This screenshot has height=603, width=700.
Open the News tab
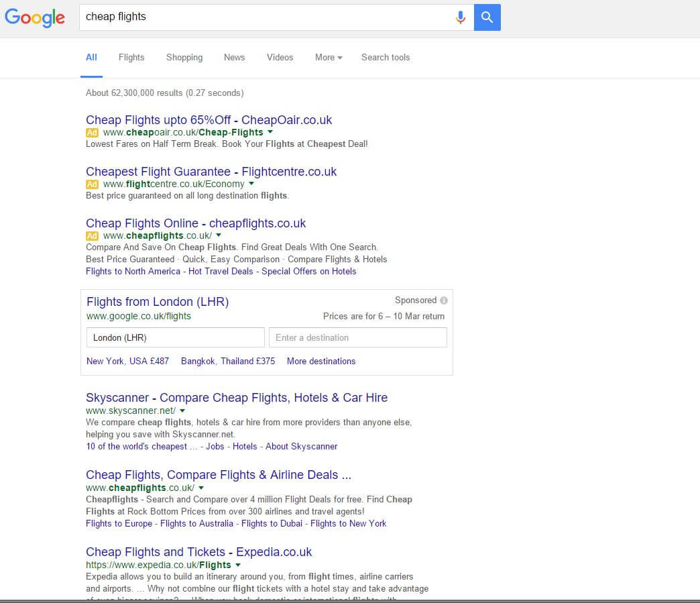coord(235,57)
